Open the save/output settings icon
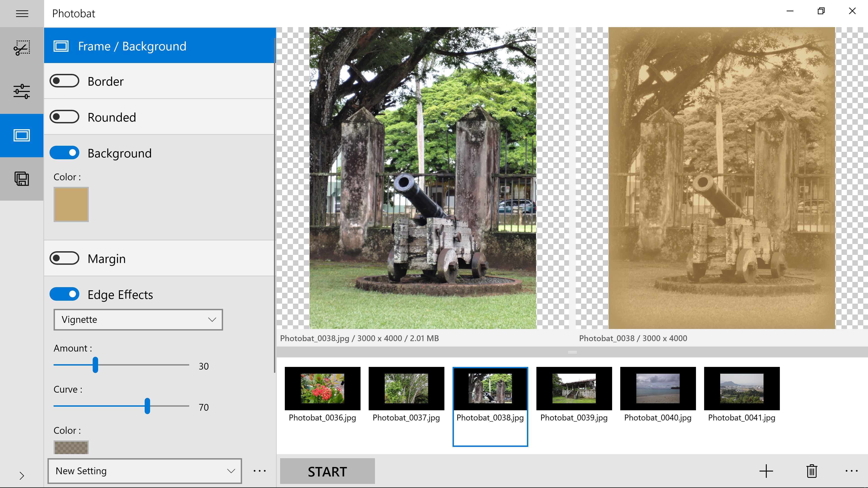 coord(22,178)
